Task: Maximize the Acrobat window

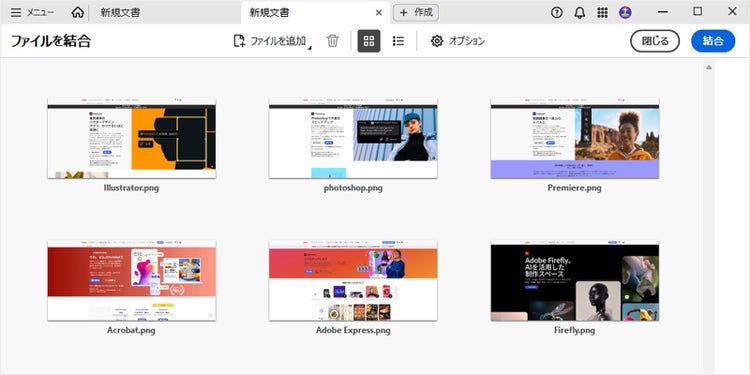Action: click(698, 12)
